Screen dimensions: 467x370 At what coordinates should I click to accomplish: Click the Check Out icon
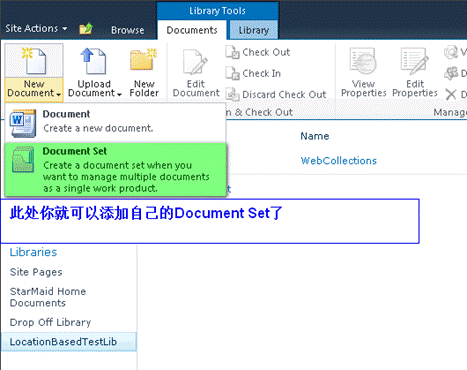pos(233,52)
